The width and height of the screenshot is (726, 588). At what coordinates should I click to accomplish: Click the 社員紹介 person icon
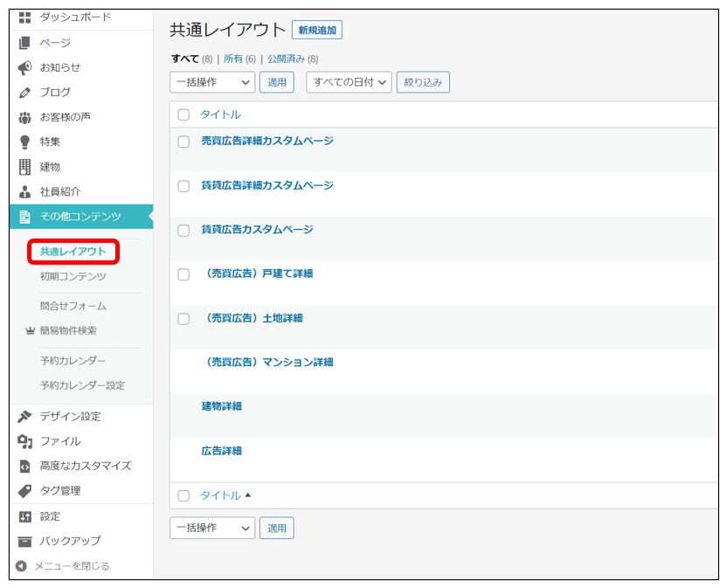(25, 191)
